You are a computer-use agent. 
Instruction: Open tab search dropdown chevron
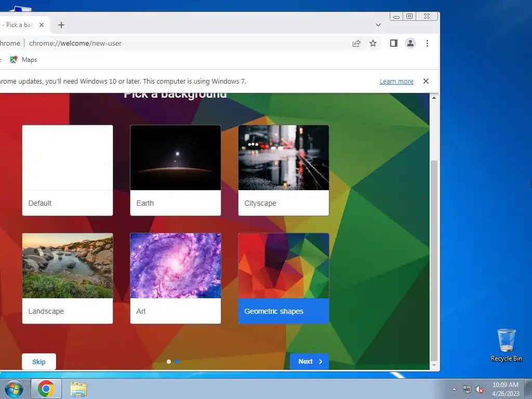coord(378,25)
